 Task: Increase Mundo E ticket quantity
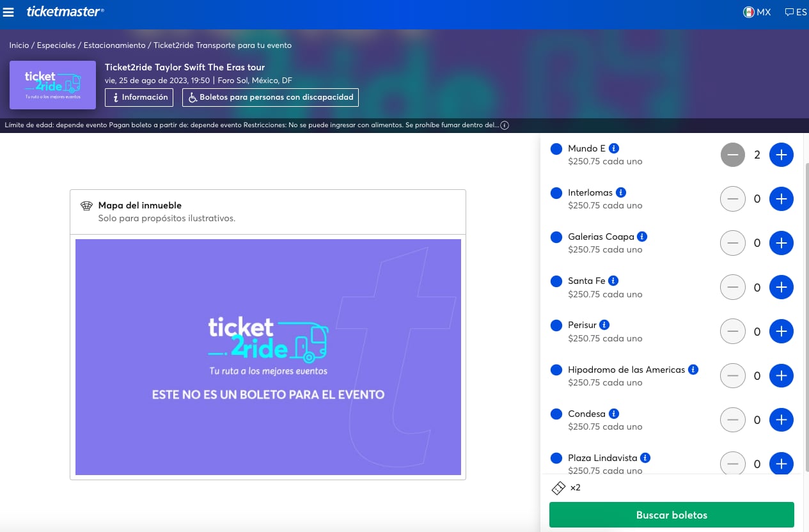tap(781, 155)
